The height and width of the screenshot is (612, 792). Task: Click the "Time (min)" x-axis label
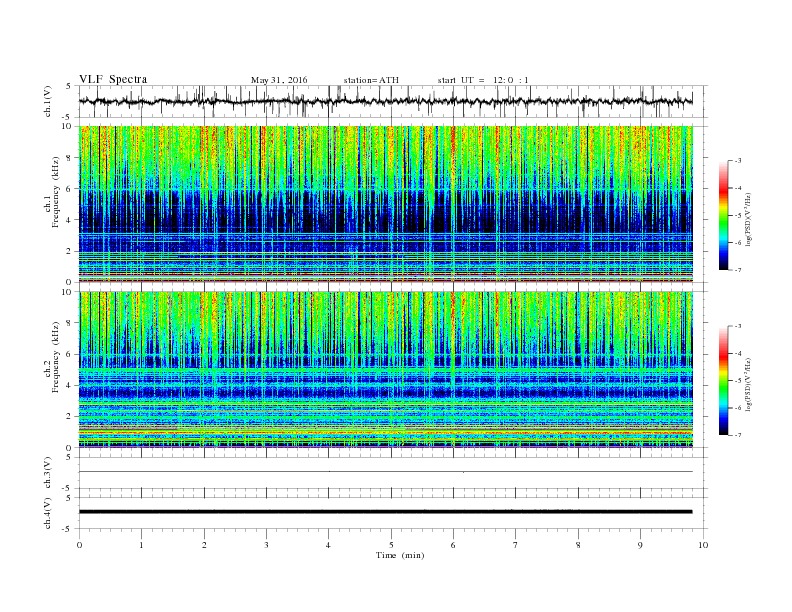pyautogui.click(x=400, y=555)
